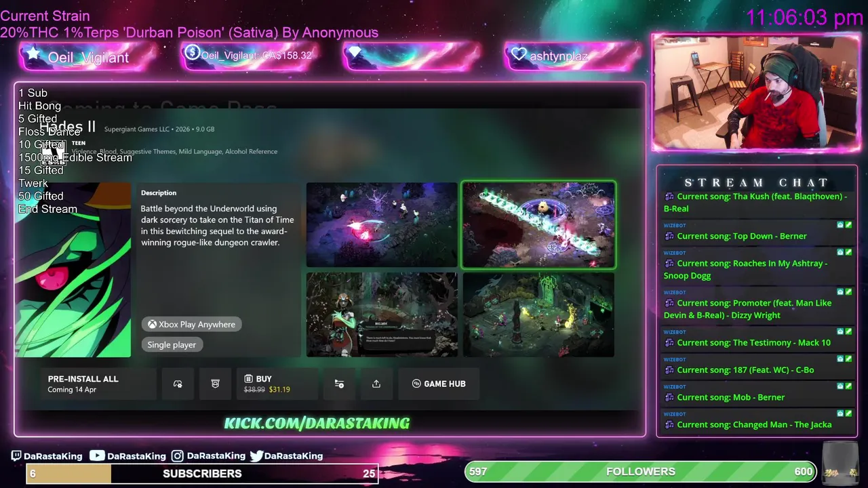Click WIZEBOT name above Roaches In My Ashtray
868x488 pixels.
tap(675, 253)
